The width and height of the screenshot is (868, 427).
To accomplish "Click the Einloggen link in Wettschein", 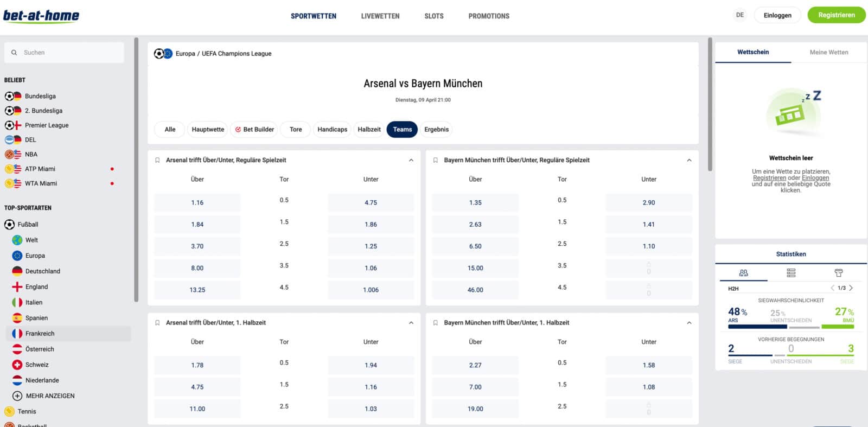I will [815, 178].
